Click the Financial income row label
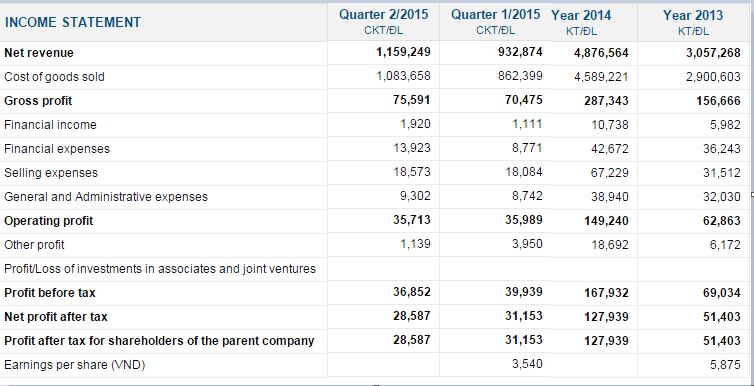Screen dimensions: 754x386 coord(50,125)
